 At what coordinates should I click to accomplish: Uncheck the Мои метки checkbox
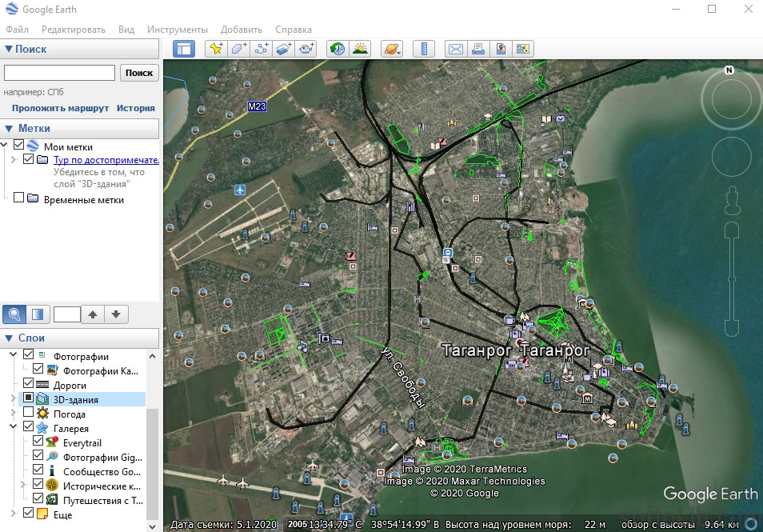(19, 145)
